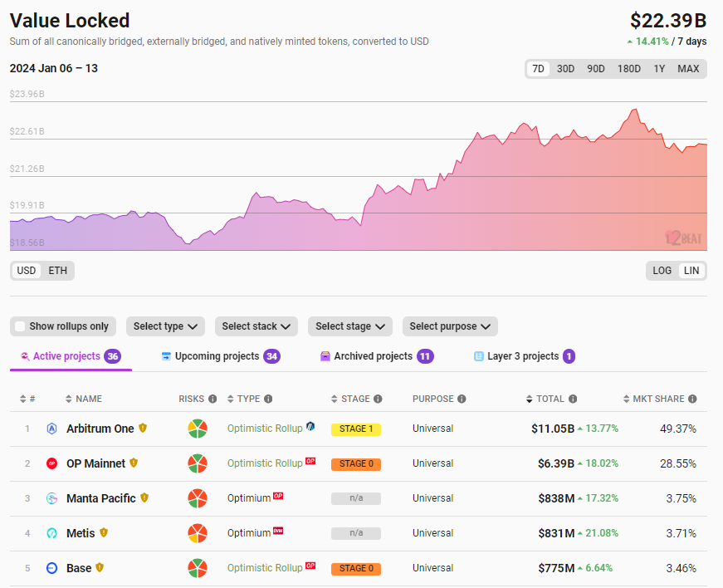This screenshot has height=588, width=723.
Task: Click the Arbitrum One logo icon
Action: point(51,429)
